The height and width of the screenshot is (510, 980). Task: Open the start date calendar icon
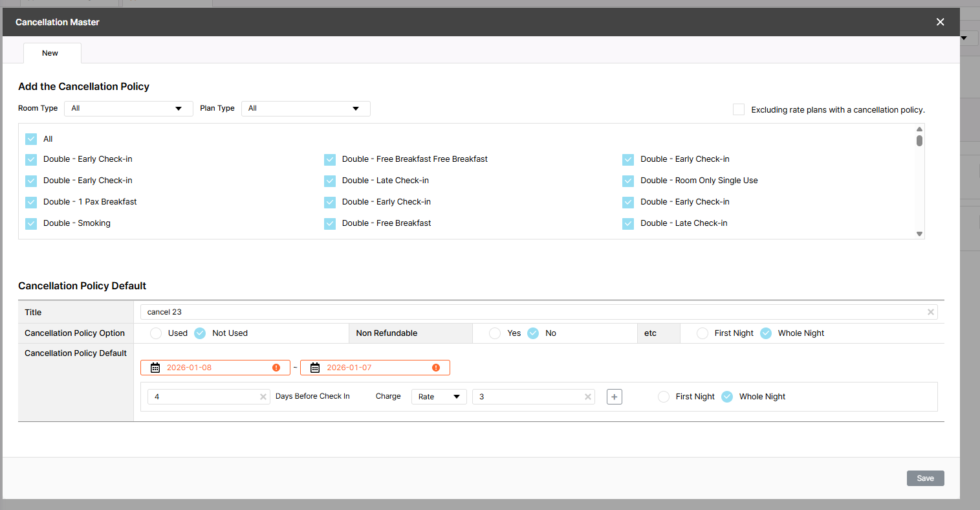[x=155, y=368]
